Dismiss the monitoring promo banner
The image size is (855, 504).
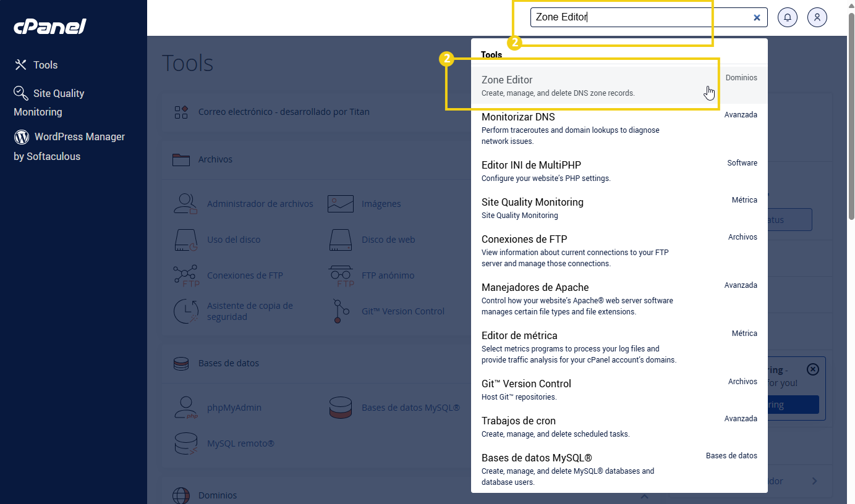pos(813,369)
